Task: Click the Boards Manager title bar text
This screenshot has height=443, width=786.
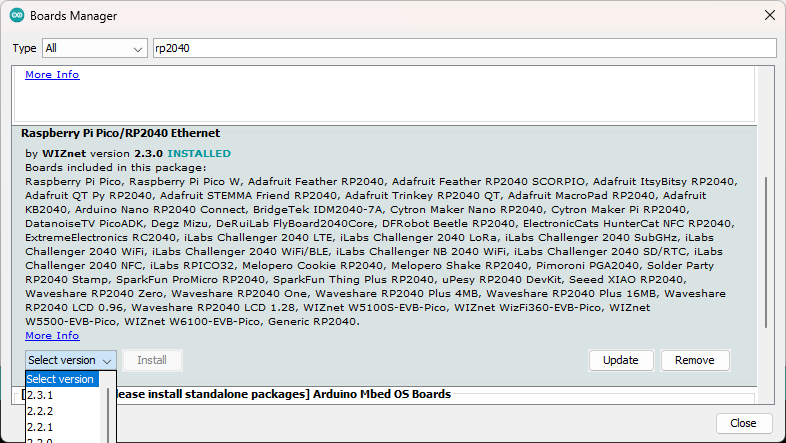Action: pyautogui.click(x=73, y=16)
